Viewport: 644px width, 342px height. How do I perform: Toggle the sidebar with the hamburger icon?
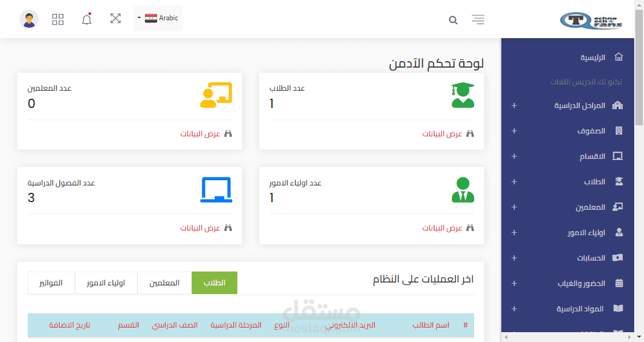tap(478, 19)
